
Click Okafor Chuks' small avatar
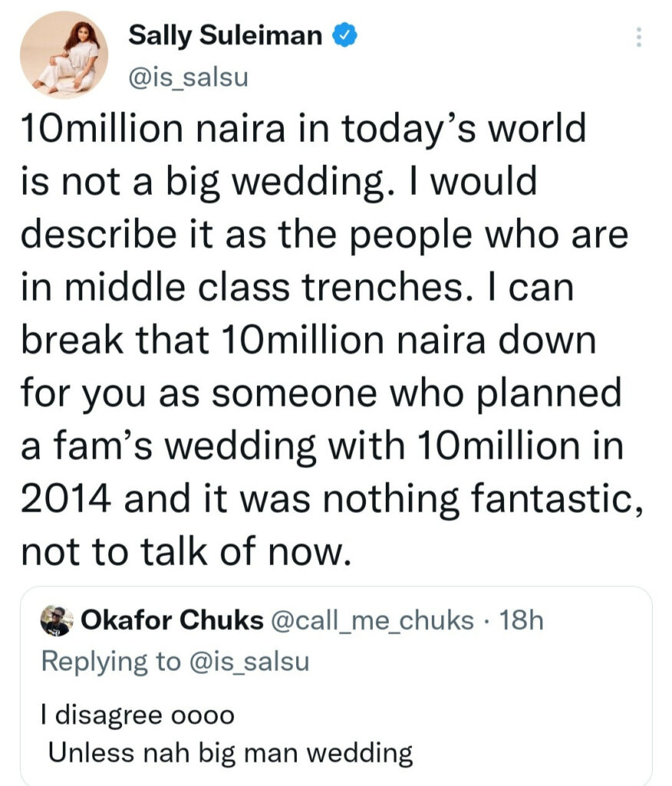(x=57, y=620)
